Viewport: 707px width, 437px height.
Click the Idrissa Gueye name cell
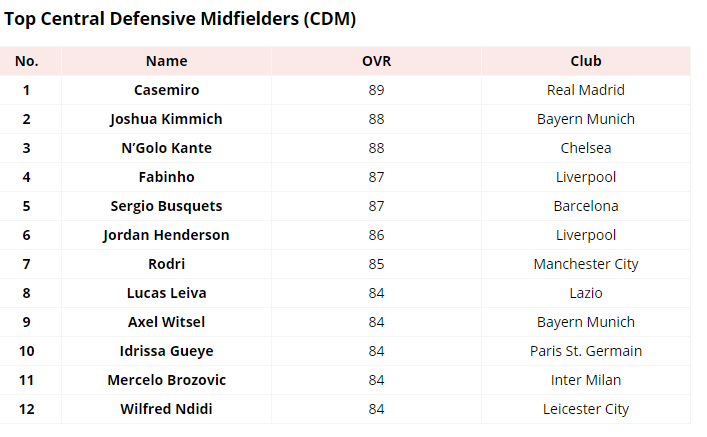pos(166,351)
